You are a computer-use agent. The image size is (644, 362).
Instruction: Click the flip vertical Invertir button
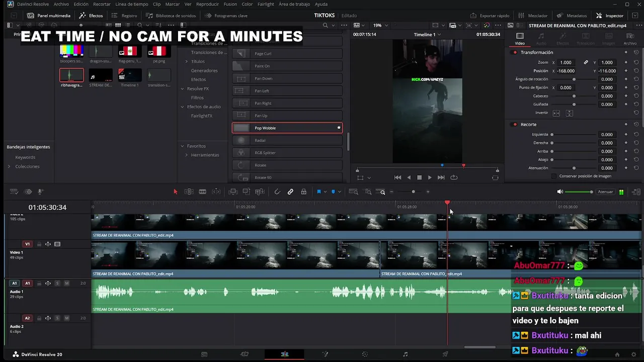[569, 113]
